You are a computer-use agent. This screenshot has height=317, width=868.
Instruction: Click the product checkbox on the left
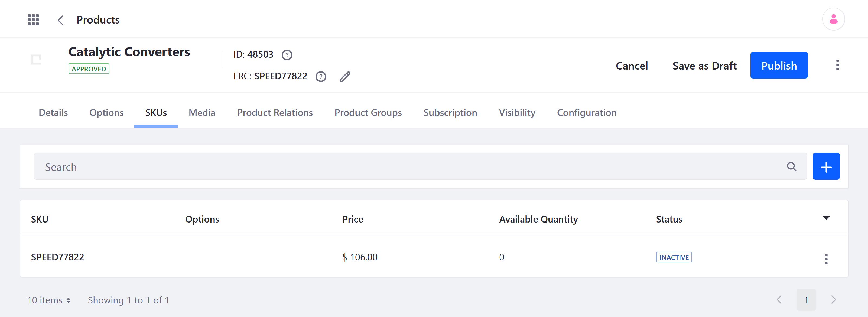[35, 60]
